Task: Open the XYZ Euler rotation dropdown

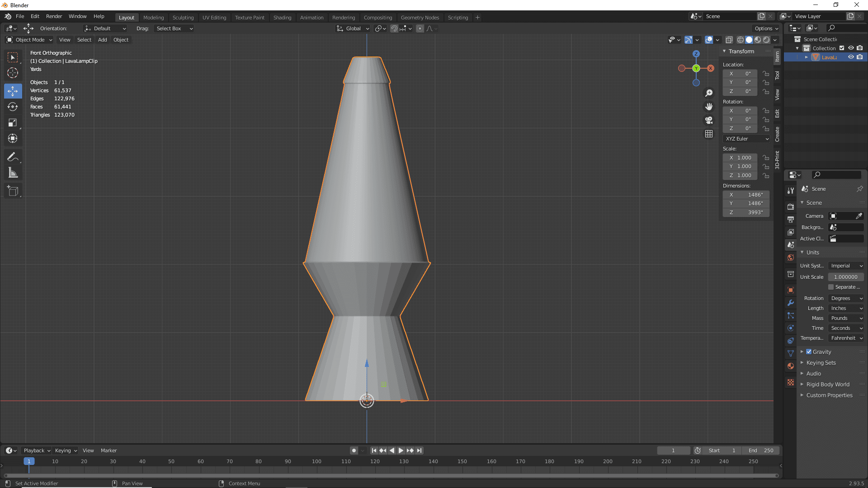Action: click(x=747, y=138)
